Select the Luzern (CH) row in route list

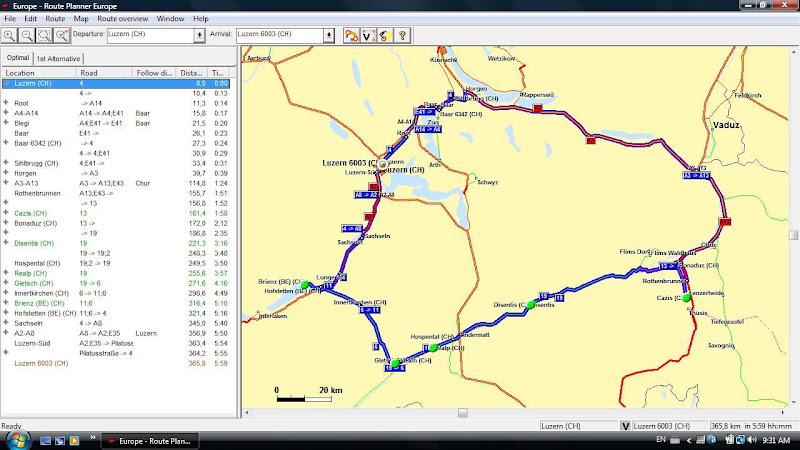coord(116,83)
